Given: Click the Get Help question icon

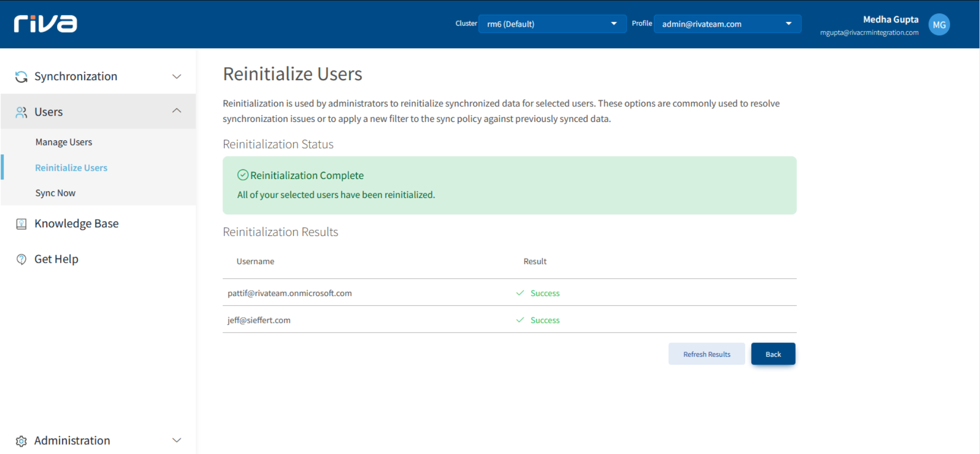Looking at the screenshot, I should point(21,259).
